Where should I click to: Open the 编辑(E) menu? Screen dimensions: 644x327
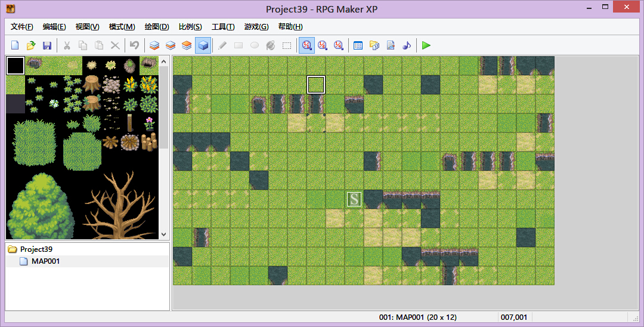(54, 27)
